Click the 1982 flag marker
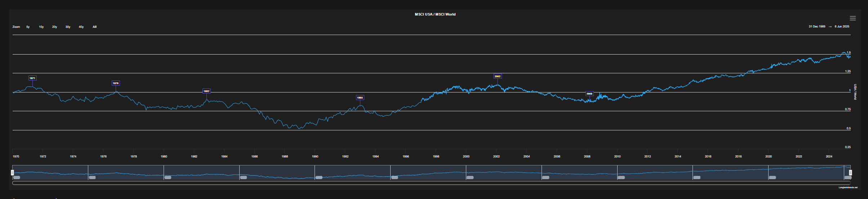868x199 pixels. (206, 91)
